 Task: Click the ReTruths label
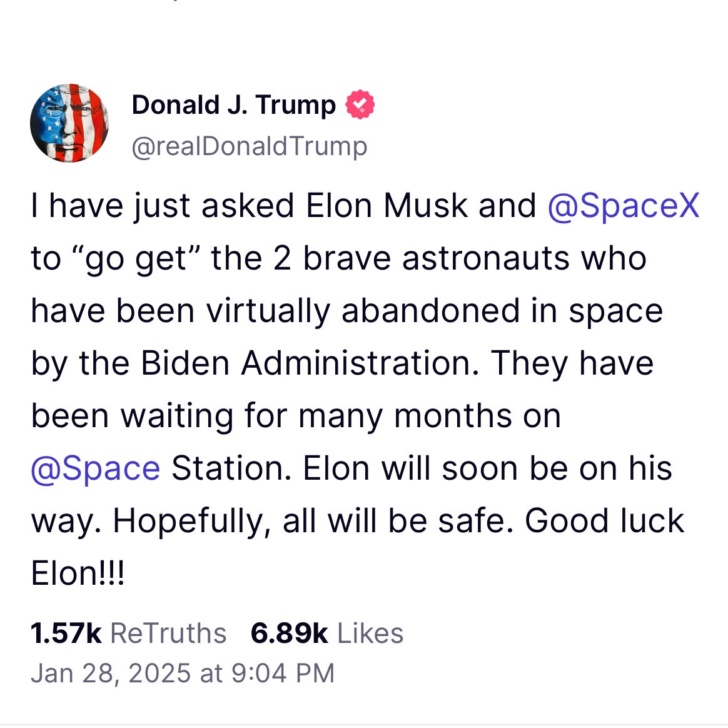(x=168, y=634)
